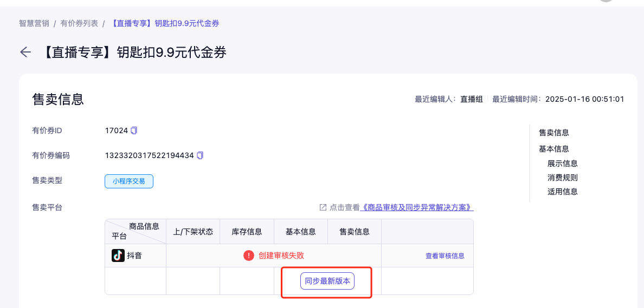Viewport: 644px width, 308px height.
Task: Copy the voucher code 1323320317522194434
Action: pyautogui.click(x=200, y=155)
